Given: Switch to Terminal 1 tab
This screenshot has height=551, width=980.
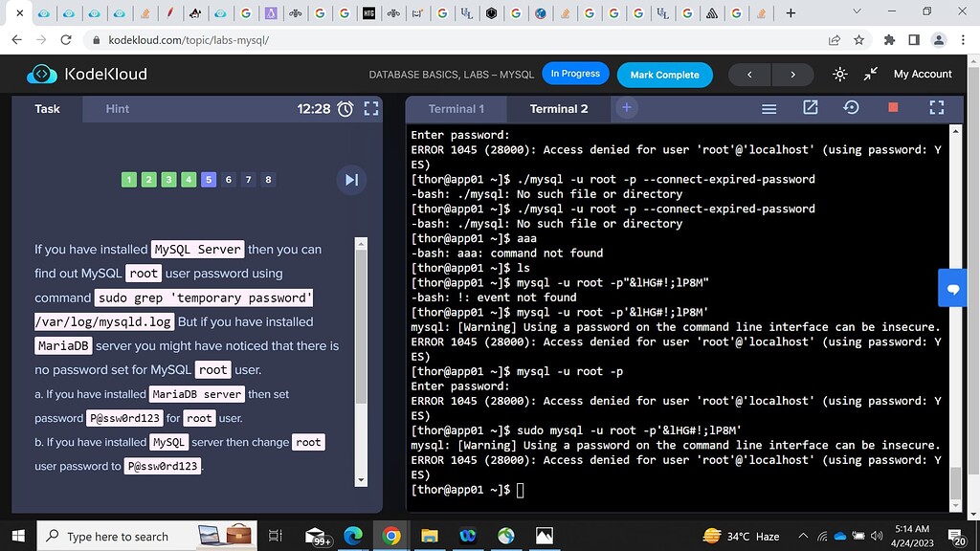Looking at the screenshot, I should pyautogui.click(x=456, y=109).
